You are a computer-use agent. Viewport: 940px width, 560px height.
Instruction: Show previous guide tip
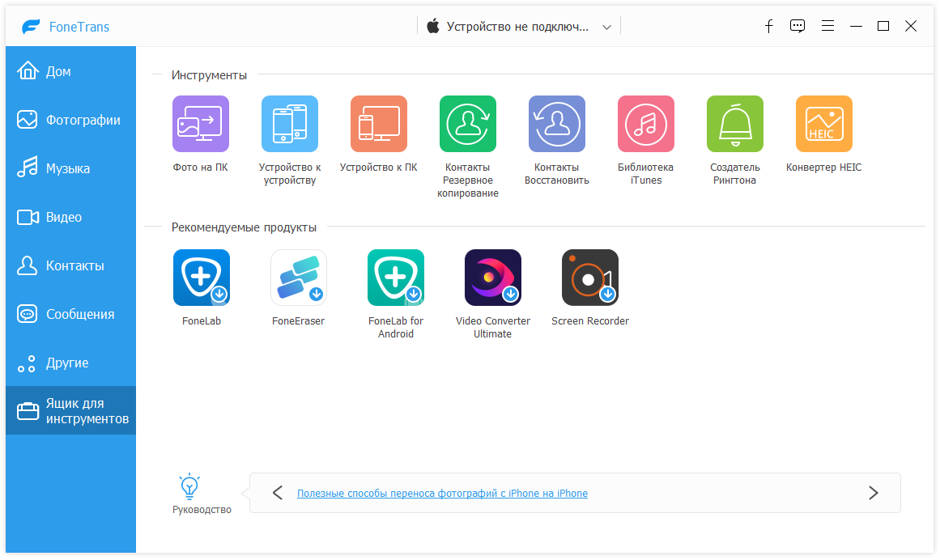pyautogui.click(x=278, y=493)
